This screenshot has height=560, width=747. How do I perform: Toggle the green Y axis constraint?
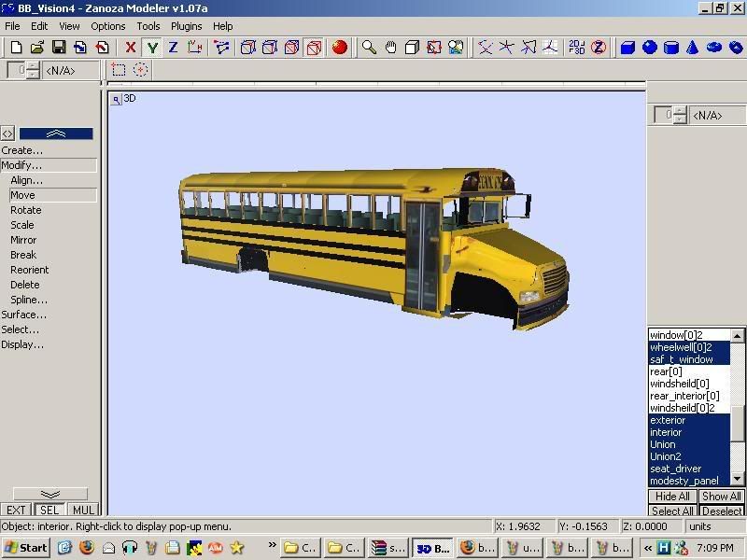coord(152,47)
